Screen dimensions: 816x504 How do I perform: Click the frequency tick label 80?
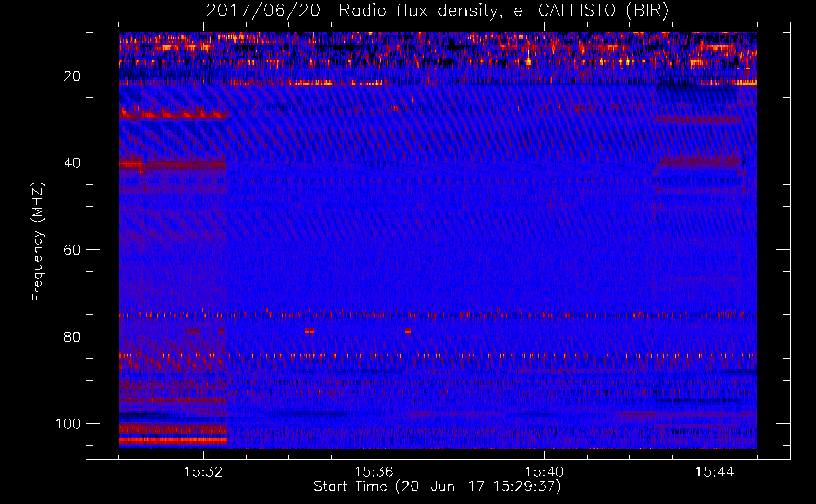[72, 337]
